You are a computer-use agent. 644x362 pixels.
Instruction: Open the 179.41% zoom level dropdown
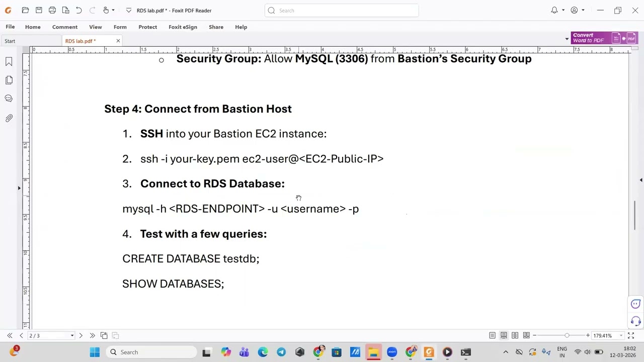[621, 335]
